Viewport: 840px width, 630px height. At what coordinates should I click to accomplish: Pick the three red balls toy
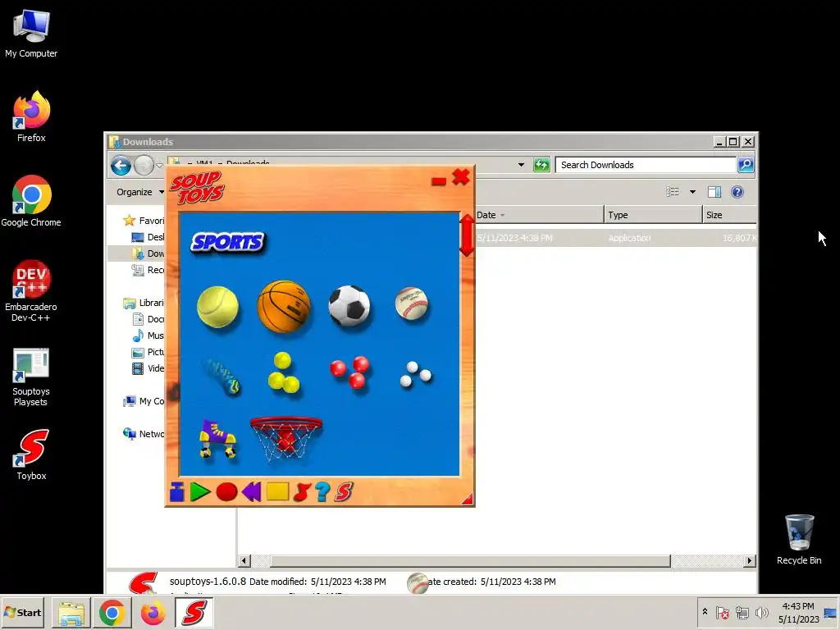coord(349,372)
